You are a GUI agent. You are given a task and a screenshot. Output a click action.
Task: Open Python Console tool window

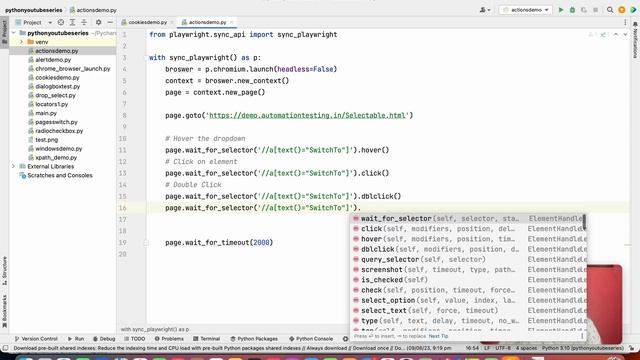(311, 339)
